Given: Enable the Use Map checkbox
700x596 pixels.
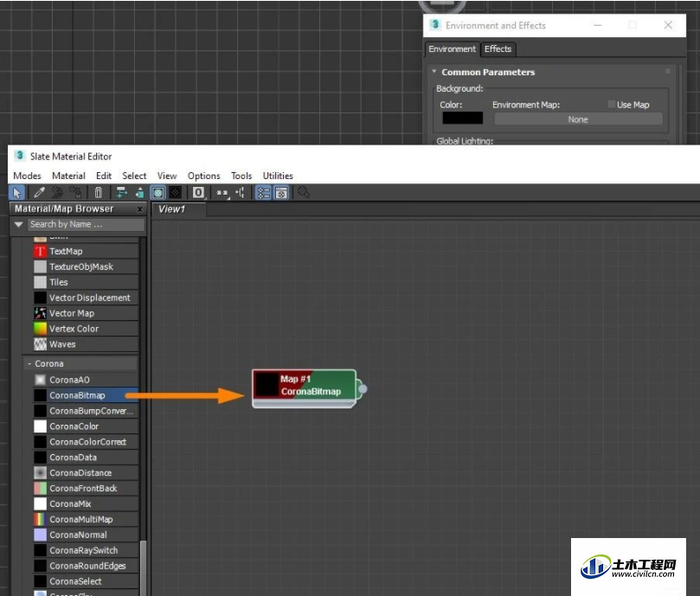Looking at the screenshot, I should click(x=611, y=105).
